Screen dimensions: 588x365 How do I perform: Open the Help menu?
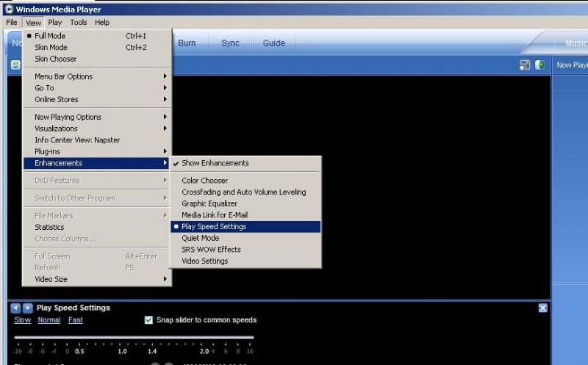click(102, 23)
